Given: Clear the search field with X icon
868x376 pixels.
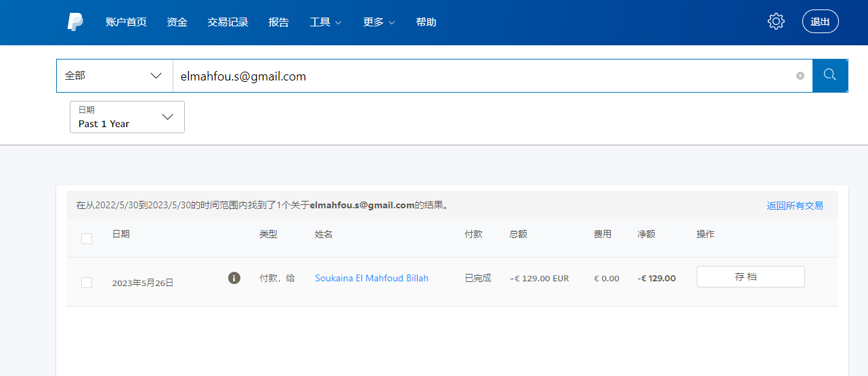Looking at the screenshot, I should (800, 76).
